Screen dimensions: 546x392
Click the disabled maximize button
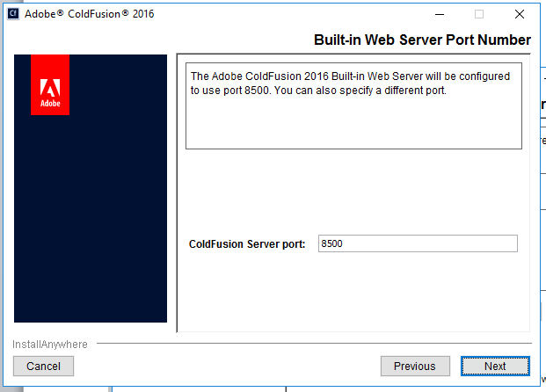point(479,14)
